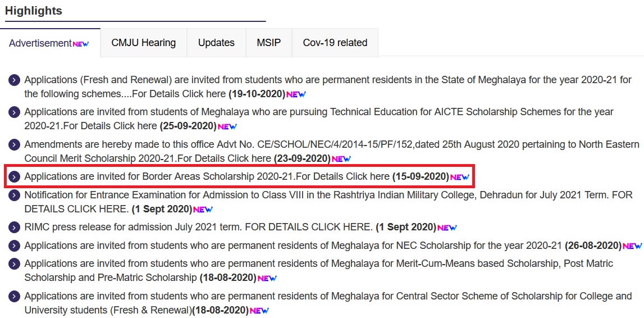Click arrow bullet beside NEC Scholarship 26-08-2020 notice
644x318 pixels.
pos(15,246)
